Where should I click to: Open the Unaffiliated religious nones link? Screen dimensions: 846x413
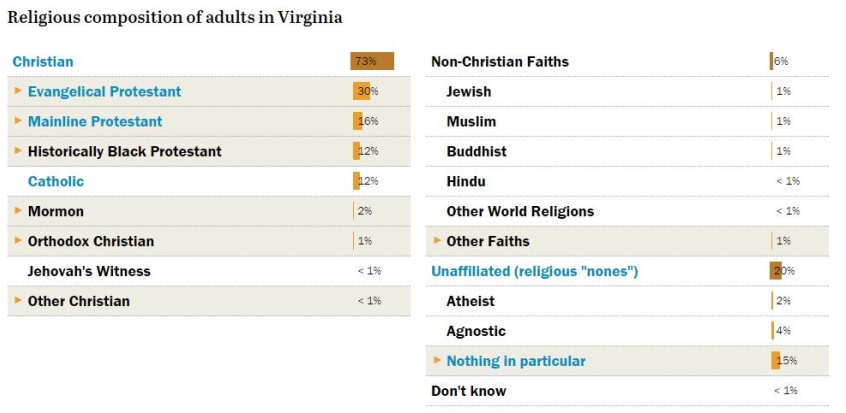pyautogui.click(x=534, y=272)
